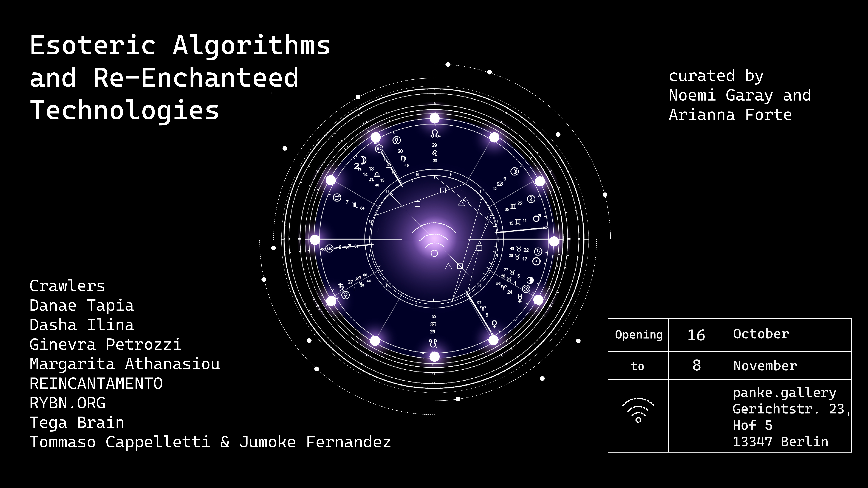Click the ASC marker on the chart's left

(x=329, y=249)
